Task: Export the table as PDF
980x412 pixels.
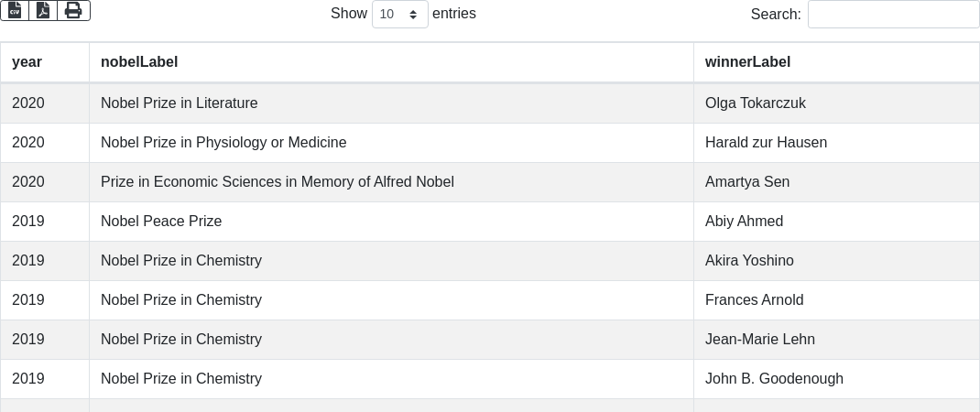Action: pos(43,10)
